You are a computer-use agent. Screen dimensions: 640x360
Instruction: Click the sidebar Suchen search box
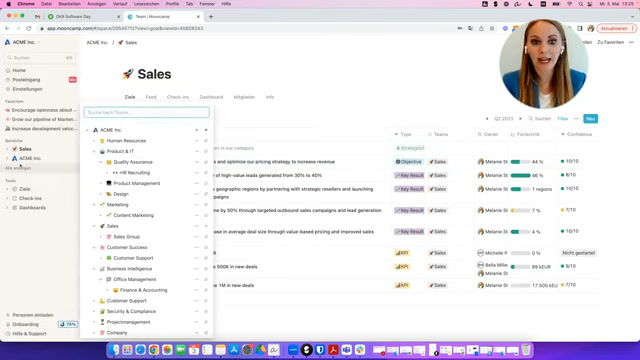pyautogui.click(x=40, y=58)
